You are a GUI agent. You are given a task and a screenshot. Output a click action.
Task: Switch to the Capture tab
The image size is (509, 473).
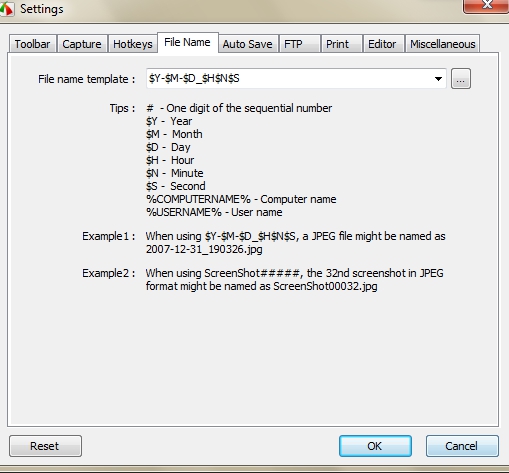pos(82,44)
